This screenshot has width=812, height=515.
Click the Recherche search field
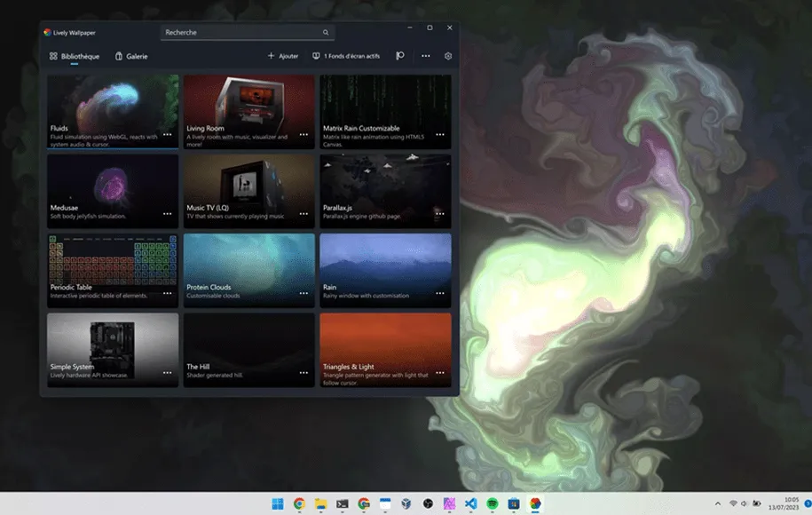click(240, 33)
